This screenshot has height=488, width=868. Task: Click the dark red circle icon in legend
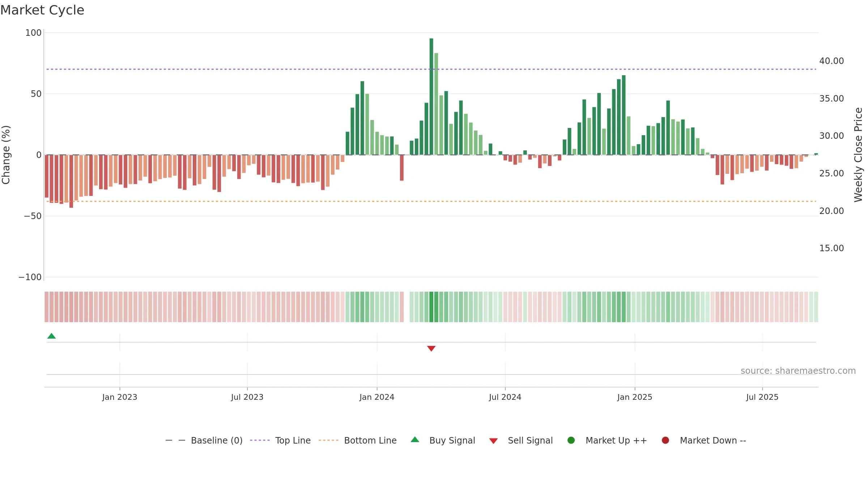665,440
